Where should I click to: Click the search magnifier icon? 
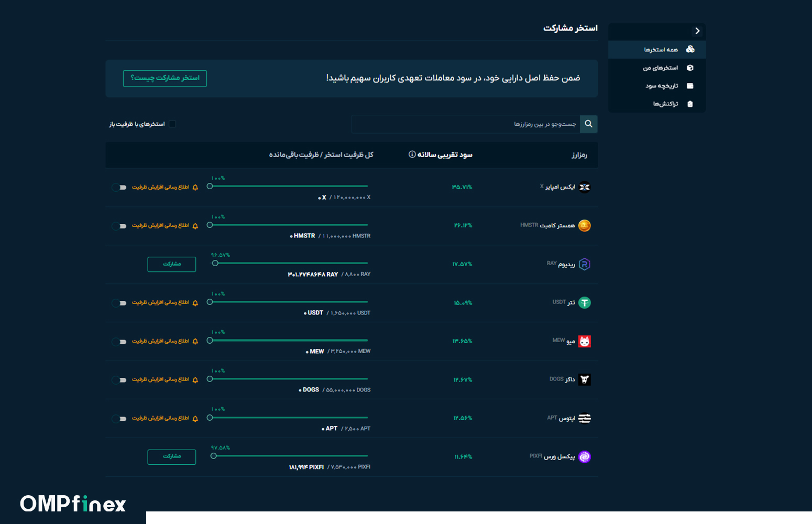[x=588, y=124]
